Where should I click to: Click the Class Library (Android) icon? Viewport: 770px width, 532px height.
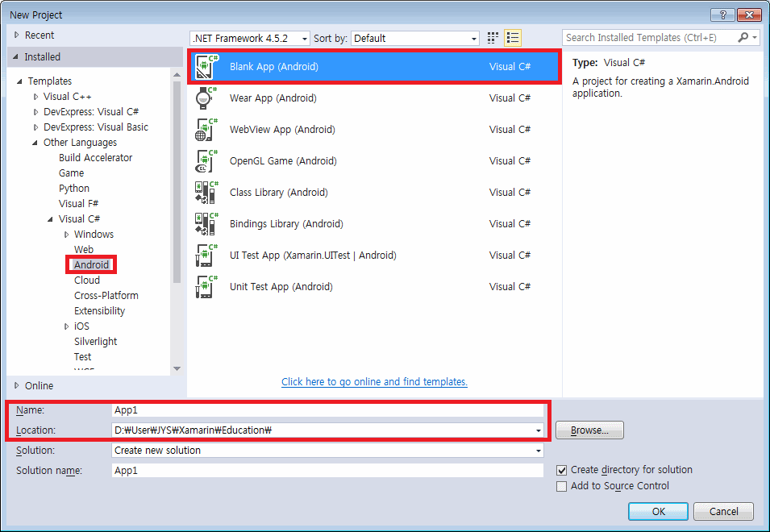coord(206,193)
